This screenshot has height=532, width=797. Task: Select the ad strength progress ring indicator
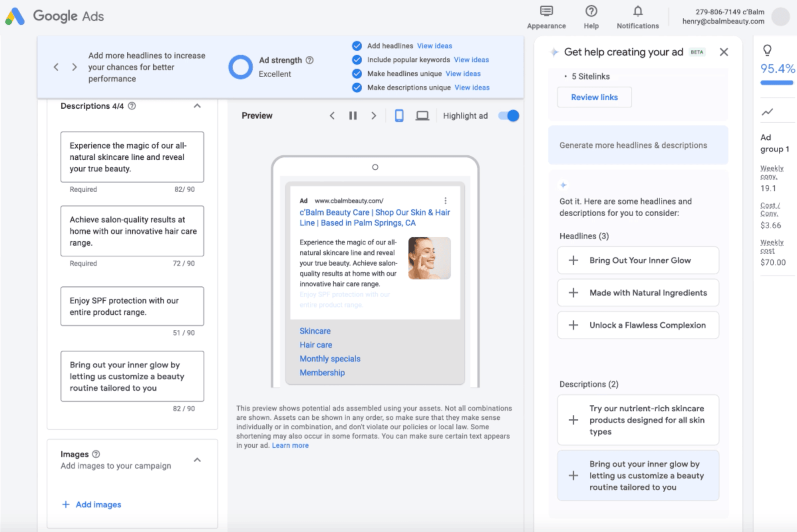coord(241,66)
